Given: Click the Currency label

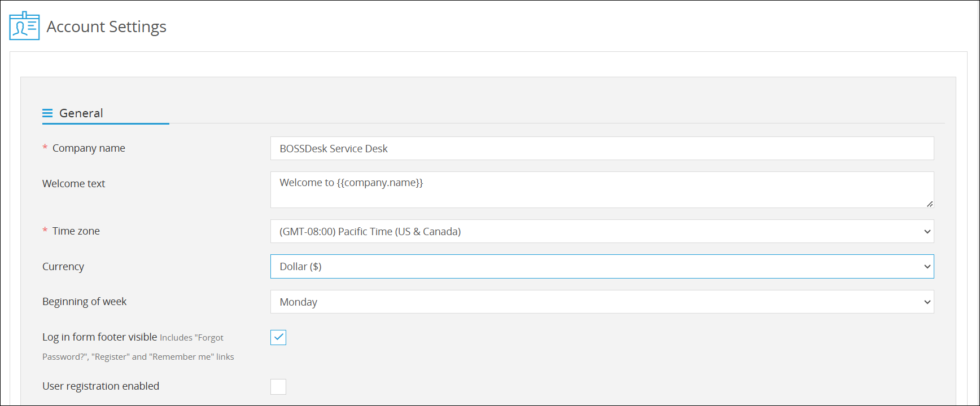Looking at the screenshot, I should [x=63, y=267].
